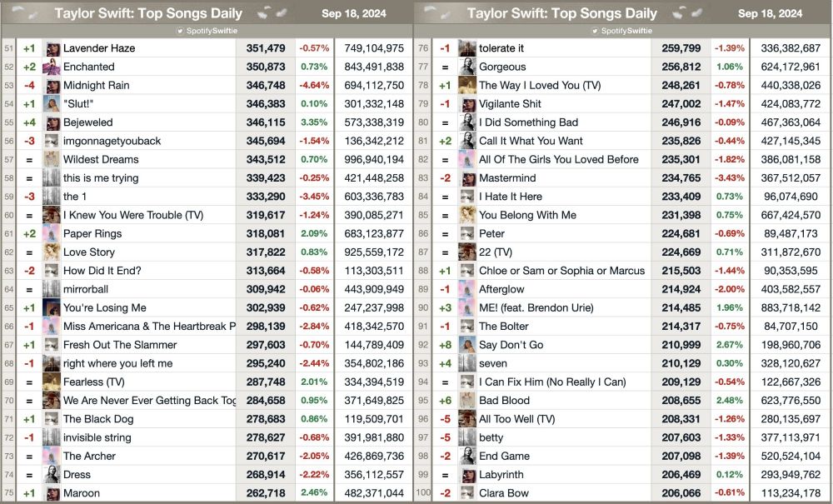Click the Sep 18, 2024 date in the right header
This screenshot has height=504, width=833.
pyautogui.click(x=770, y=14)
